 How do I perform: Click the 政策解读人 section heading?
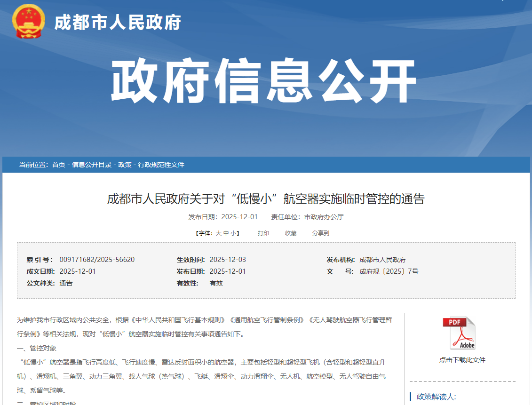tap(436, 397)
